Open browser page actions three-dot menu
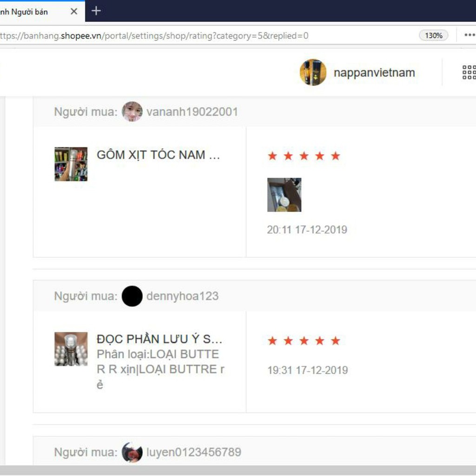Viewport: 476px width, 476px height. point(469,35)
